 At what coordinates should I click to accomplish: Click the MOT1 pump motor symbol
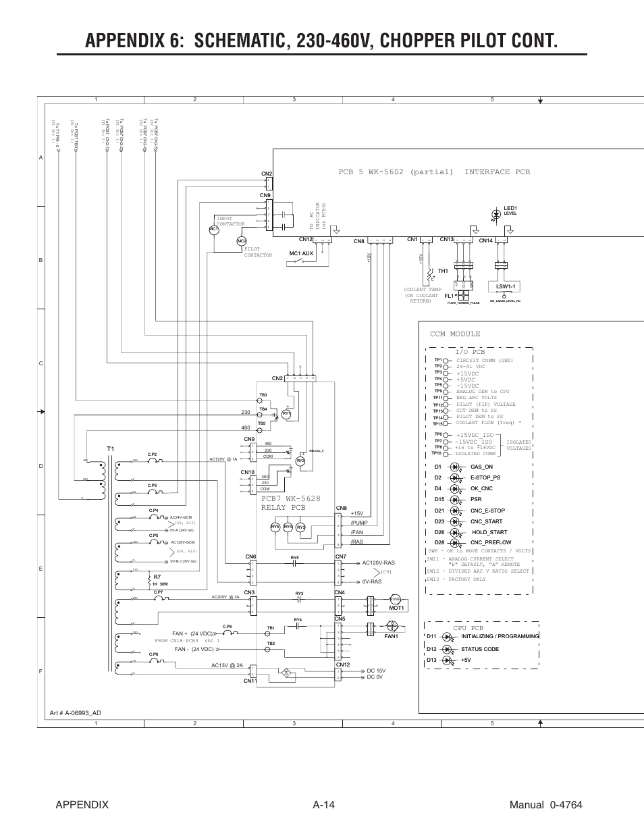pyautogui.click(x=396, y=599)
